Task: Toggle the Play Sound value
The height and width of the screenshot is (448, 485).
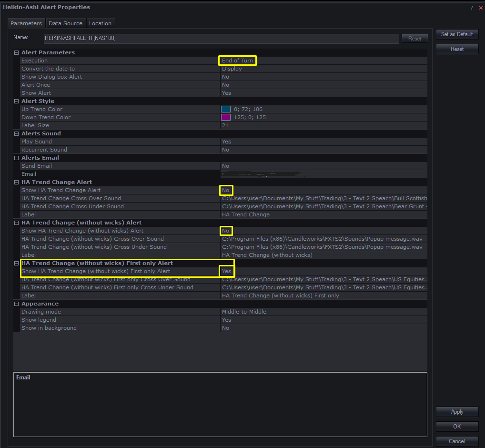Action: click(226, 142)
